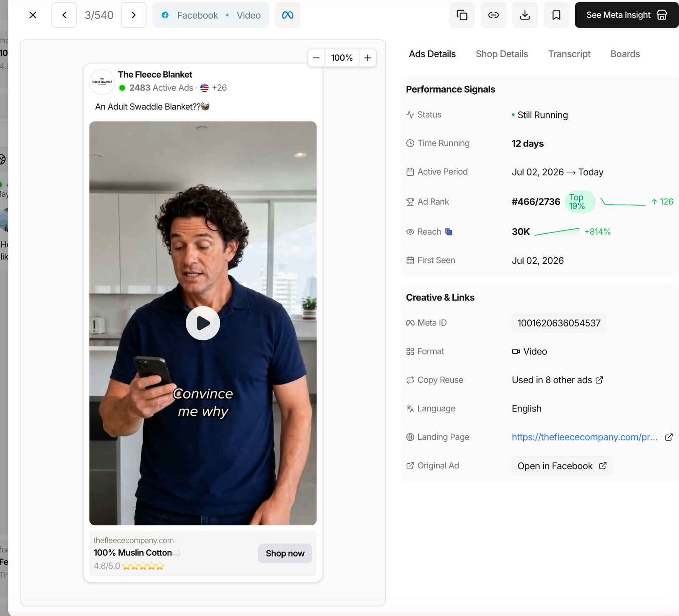Click the 4.8/5.0 star rating

[129, 566]
